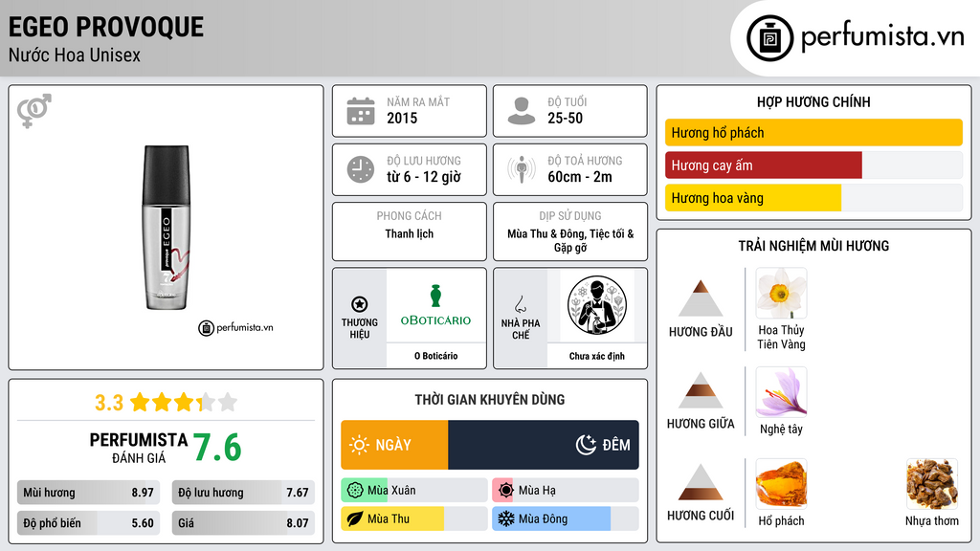Click the perfumista.vn watermark under the bottle
The image size is (980, 551).
235,327
